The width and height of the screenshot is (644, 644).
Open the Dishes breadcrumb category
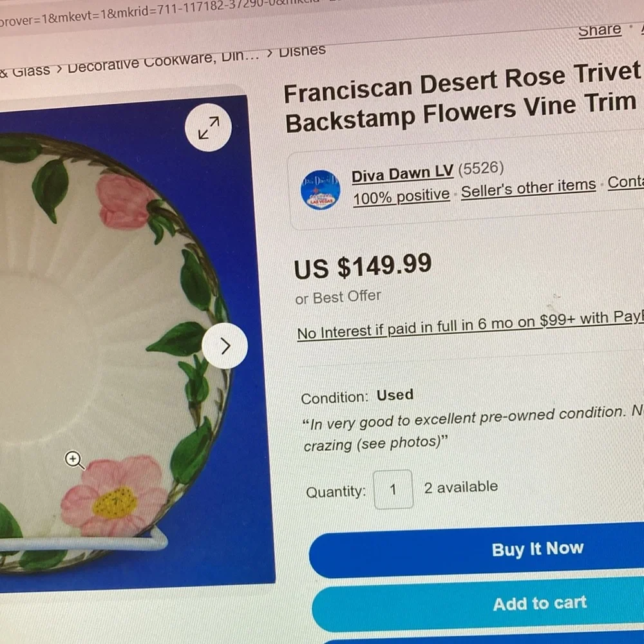(x=302, y=50)
